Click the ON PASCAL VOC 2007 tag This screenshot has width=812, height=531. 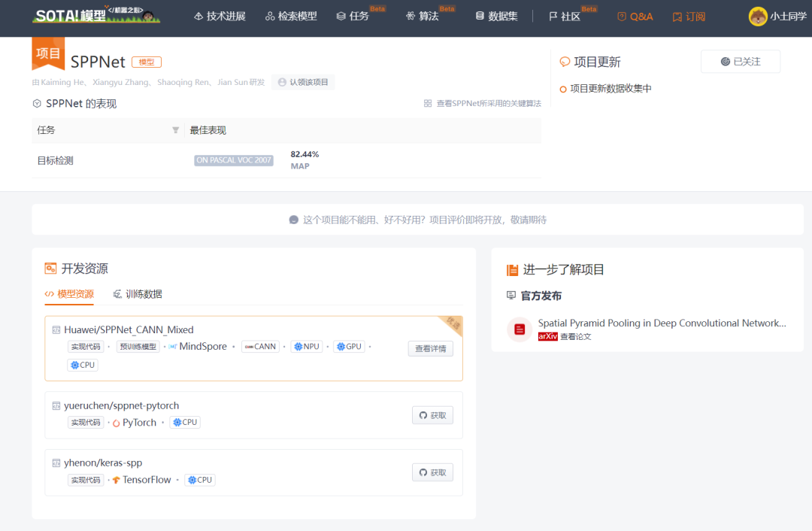[x=233, y=159]
